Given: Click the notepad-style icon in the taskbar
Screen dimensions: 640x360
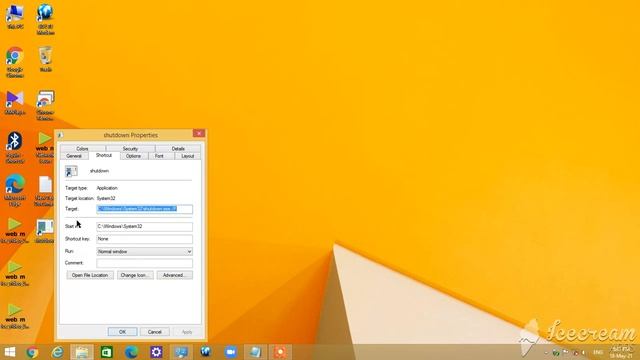Looking at the screenshot, I should point(256,352).
